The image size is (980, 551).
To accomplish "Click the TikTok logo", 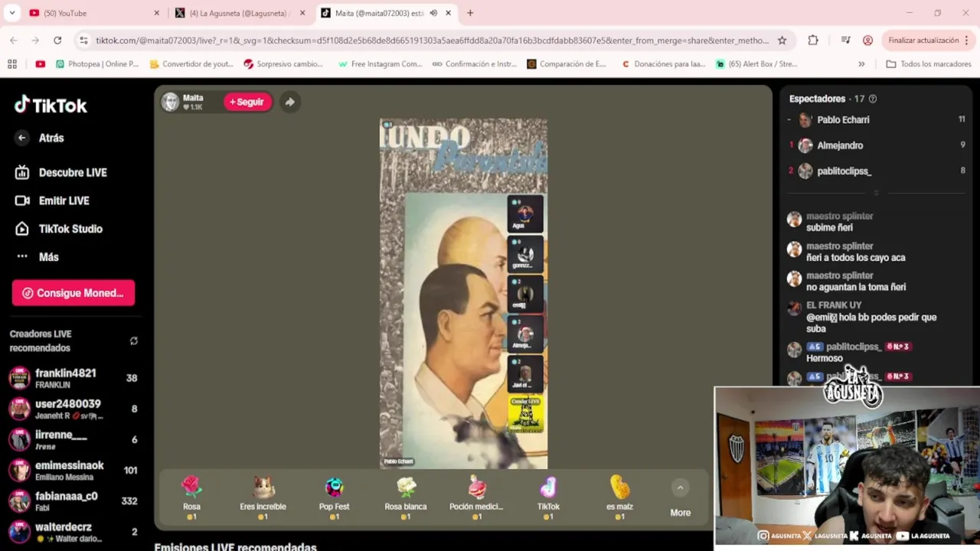I will tap(51, 106).
